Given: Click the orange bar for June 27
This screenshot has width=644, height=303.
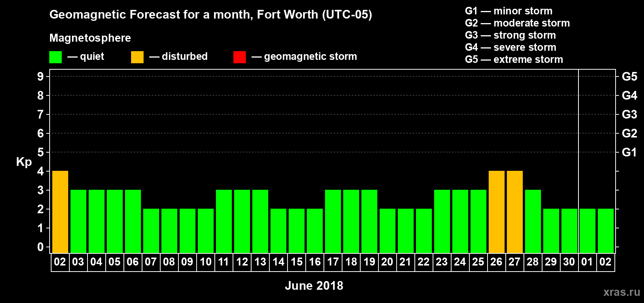Looking at the screenshot, I should [x=514, y=211].
